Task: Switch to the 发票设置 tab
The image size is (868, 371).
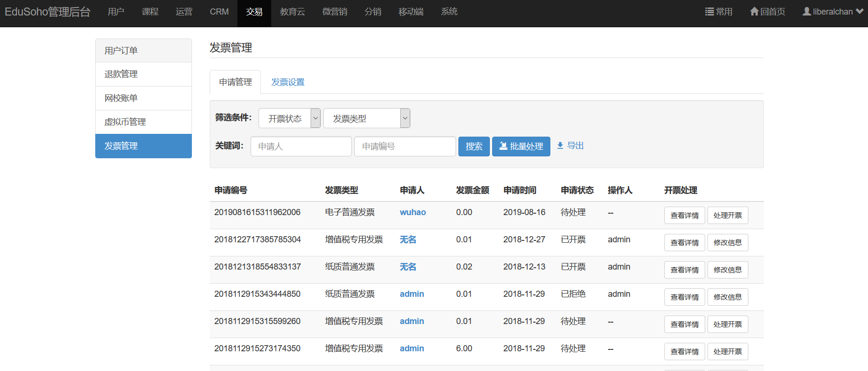Action: click(x=288, y=82)
